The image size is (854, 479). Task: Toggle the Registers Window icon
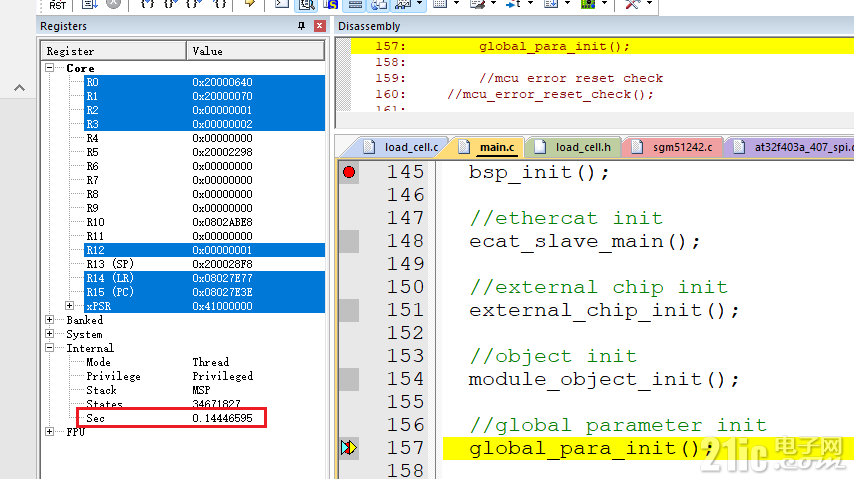click(x=355, y=4)
